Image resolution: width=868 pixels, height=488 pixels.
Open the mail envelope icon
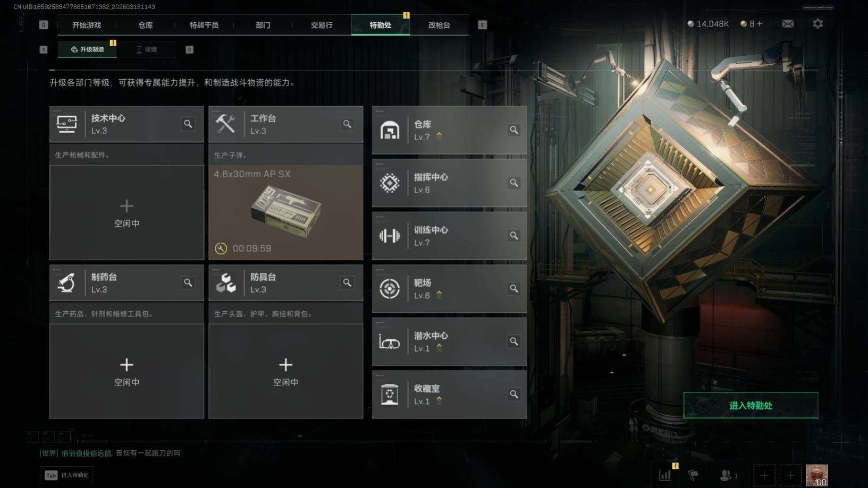(x=788, y=24)
